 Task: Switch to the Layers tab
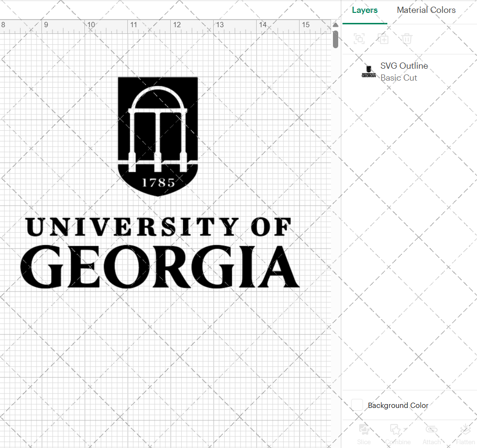pyautogui.click(x=364, y=10)
